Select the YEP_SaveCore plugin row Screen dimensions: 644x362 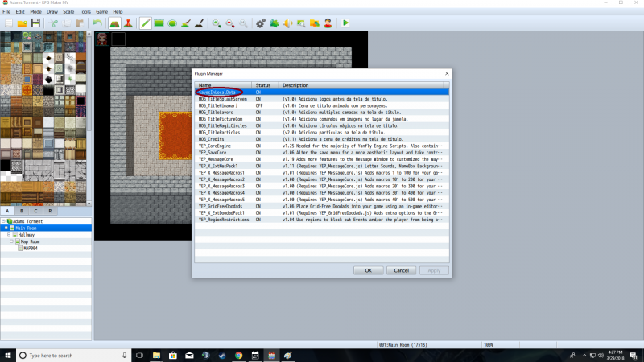[322, 153]
